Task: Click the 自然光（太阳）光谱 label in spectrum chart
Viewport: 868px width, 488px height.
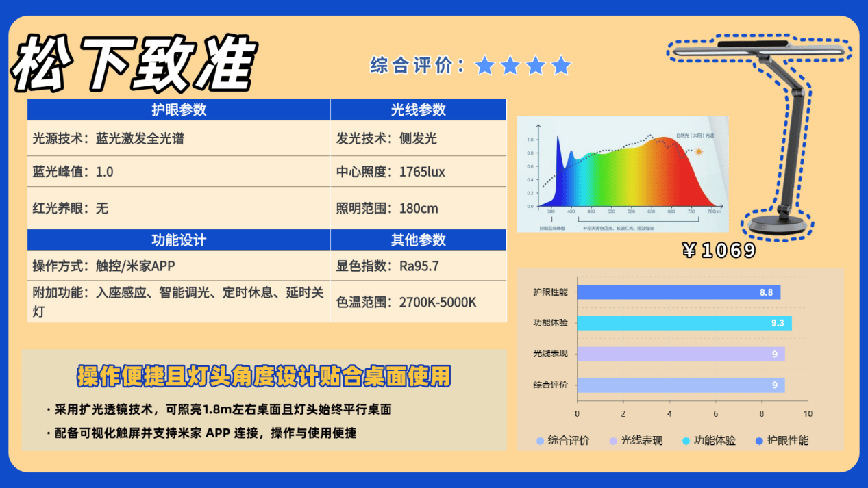Action: 695,136
